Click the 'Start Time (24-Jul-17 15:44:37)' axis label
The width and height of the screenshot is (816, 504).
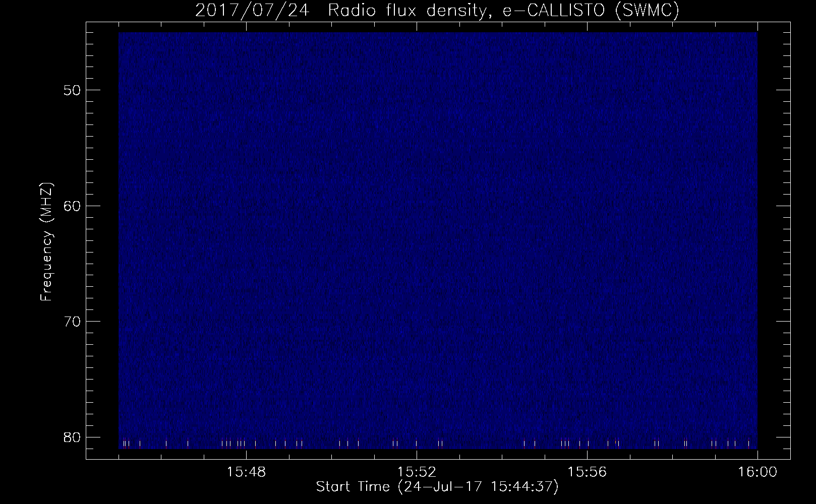[437, 487]
